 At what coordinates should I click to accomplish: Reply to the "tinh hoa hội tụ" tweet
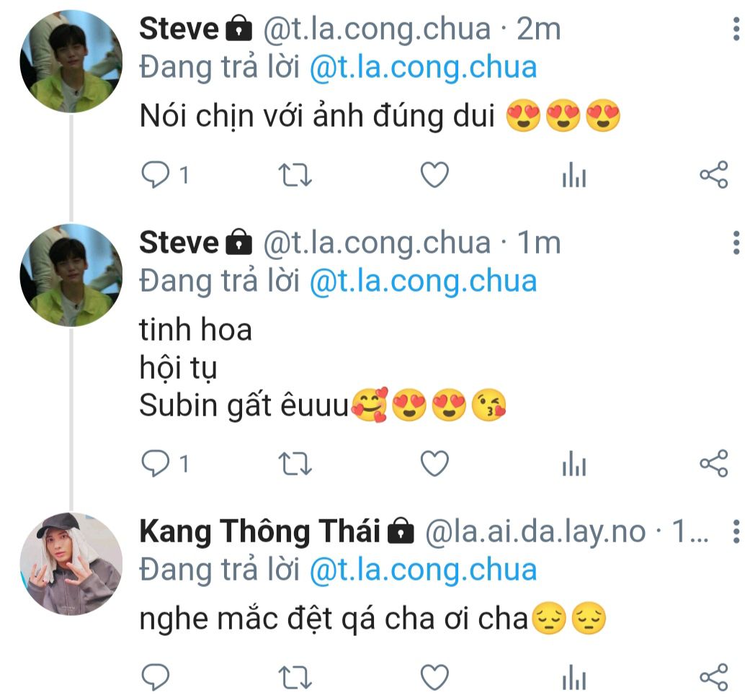coord(155,464)
